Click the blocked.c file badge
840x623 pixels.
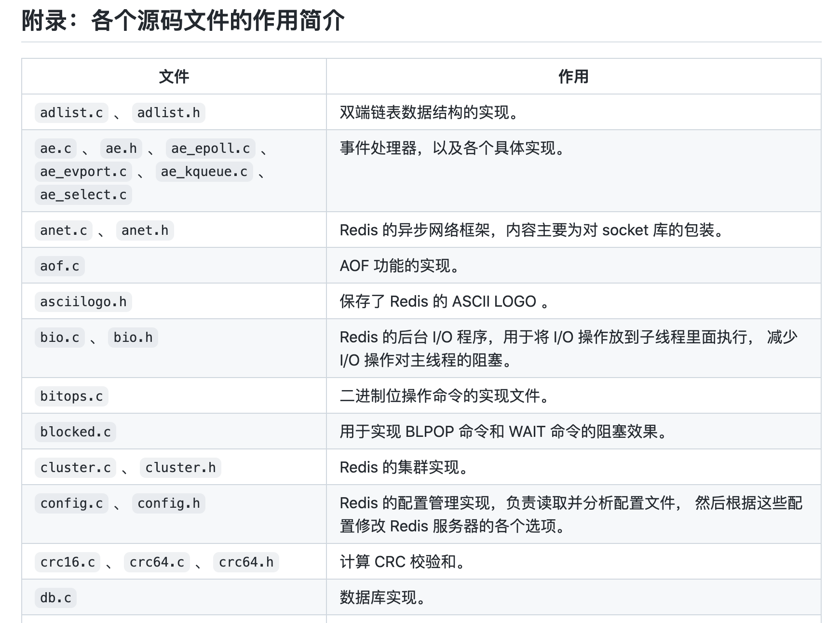point(75,432)
